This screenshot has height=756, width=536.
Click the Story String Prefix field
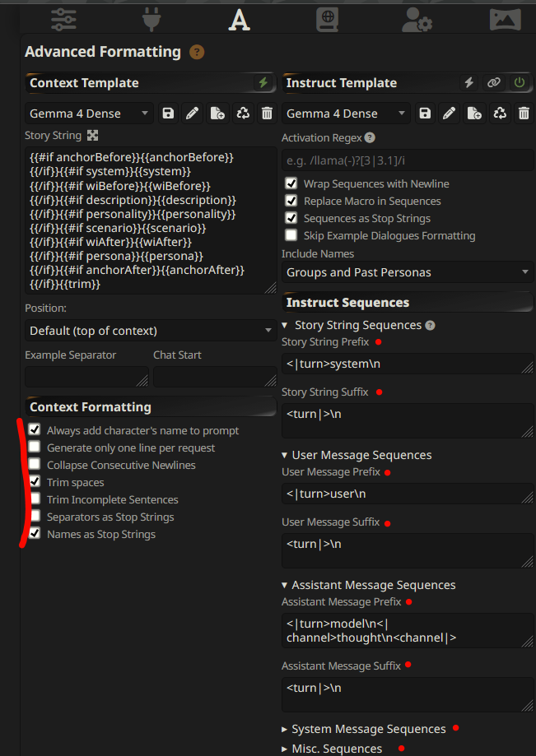pyautogui.click(x=408, y=364)
